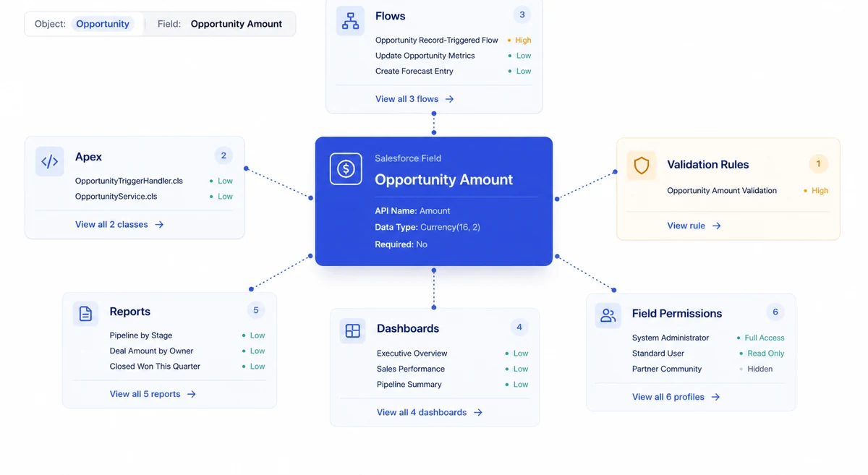Click High impact label beside Opportunity Record-Triggered Flow
This screenshot has height=475, width=868.
tap(524, 40)
